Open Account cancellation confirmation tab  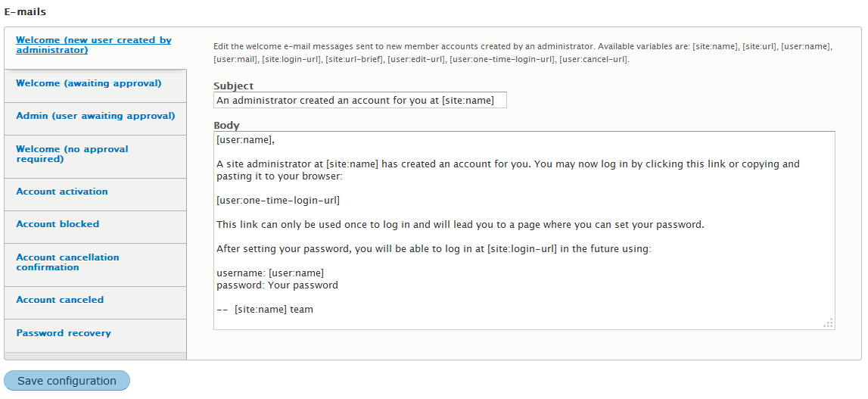67,262
